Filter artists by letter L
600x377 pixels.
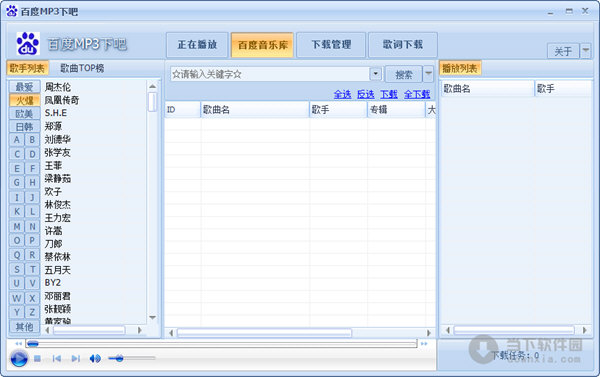click(33, 212)
